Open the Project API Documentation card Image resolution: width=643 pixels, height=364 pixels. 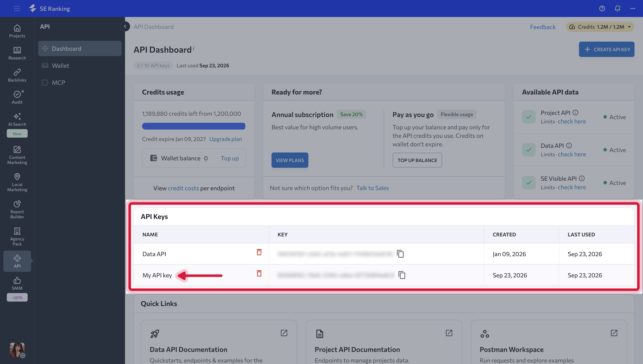pyautogui.click(x=384, y=342)
